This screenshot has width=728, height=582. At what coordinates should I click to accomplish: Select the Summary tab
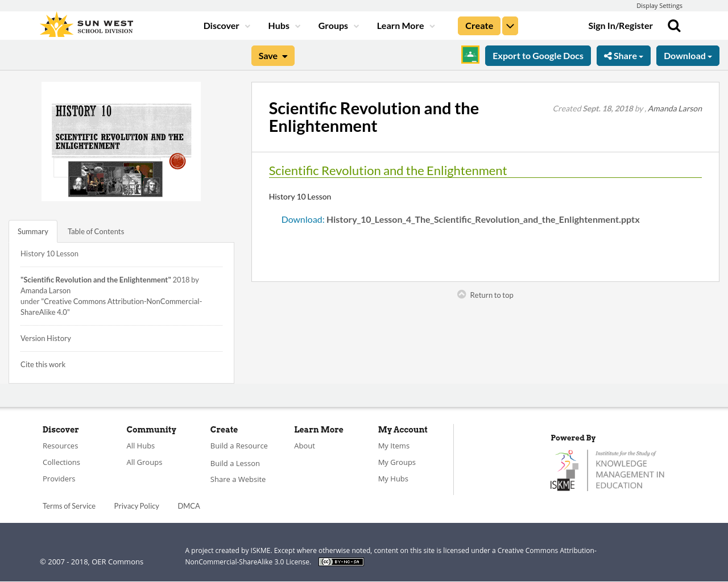(32, 230)
